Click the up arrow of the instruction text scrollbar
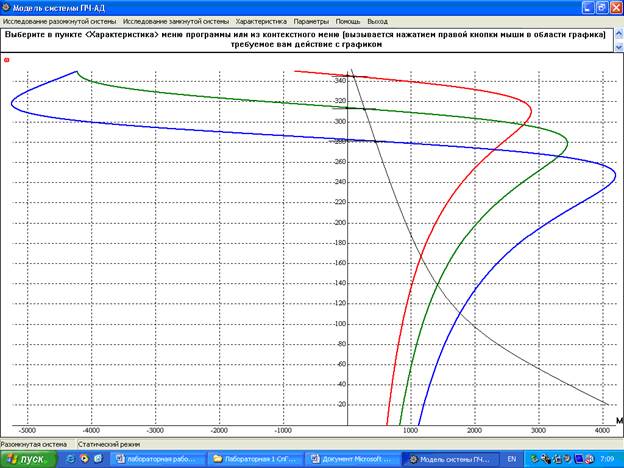Image resolution: width=624 pixels, height=468 pixels. click(x=619, y=34)
